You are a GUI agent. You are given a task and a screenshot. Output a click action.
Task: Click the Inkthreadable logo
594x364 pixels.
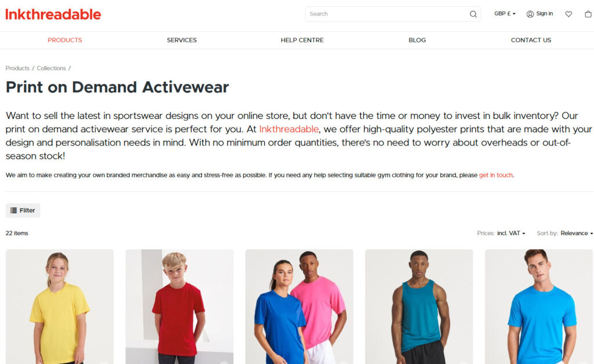coord(53,14)
